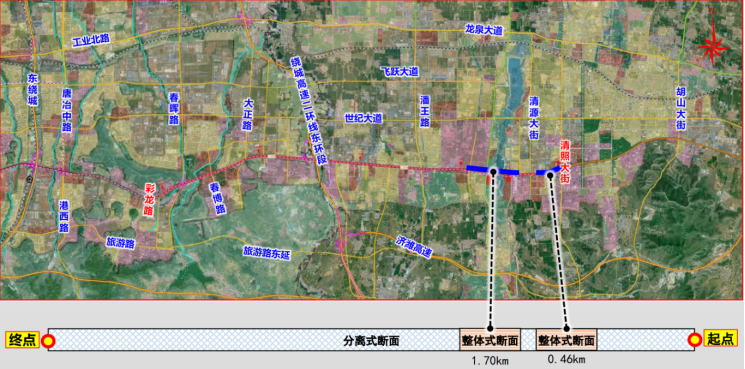Click the 0.46km distance text
Screen dimensions: 745x369
click(566, 360)
